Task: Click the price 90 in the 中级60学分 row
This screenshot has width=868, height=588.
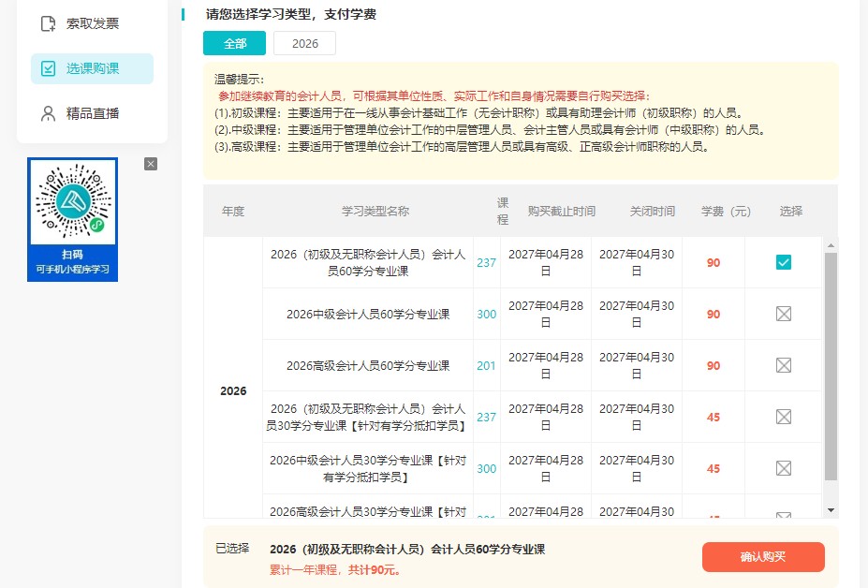Action: tap(714, 315)
